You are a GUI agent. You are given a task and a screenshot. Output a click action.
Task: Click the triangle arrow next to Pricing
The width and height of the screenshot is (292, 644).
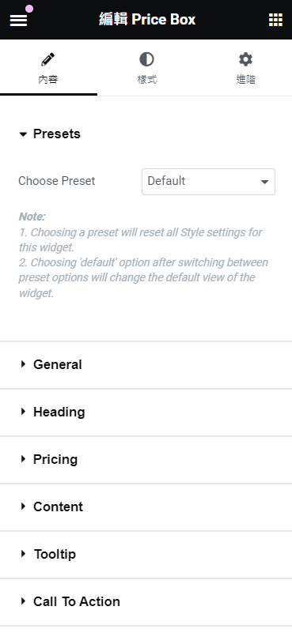click(24, 459)
